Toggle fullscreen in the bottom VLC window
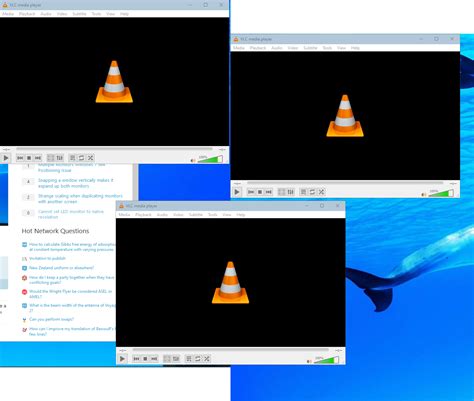Image resolution: width=474 pixels, height=401 pixels. pos(167,359)
